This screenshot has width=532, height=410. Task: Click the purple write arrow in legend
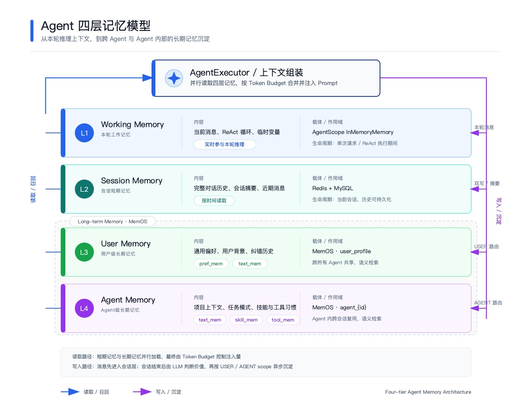pos(142,392)
